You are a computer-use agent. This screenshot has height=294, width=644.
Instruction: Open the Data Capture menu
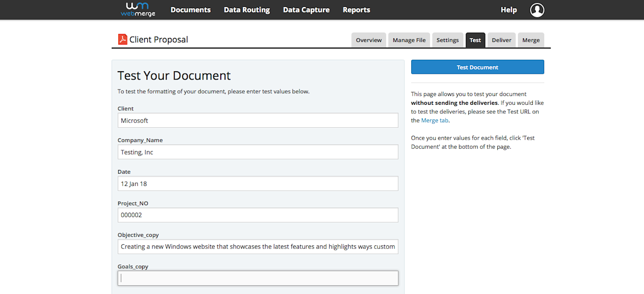point(306,10)
